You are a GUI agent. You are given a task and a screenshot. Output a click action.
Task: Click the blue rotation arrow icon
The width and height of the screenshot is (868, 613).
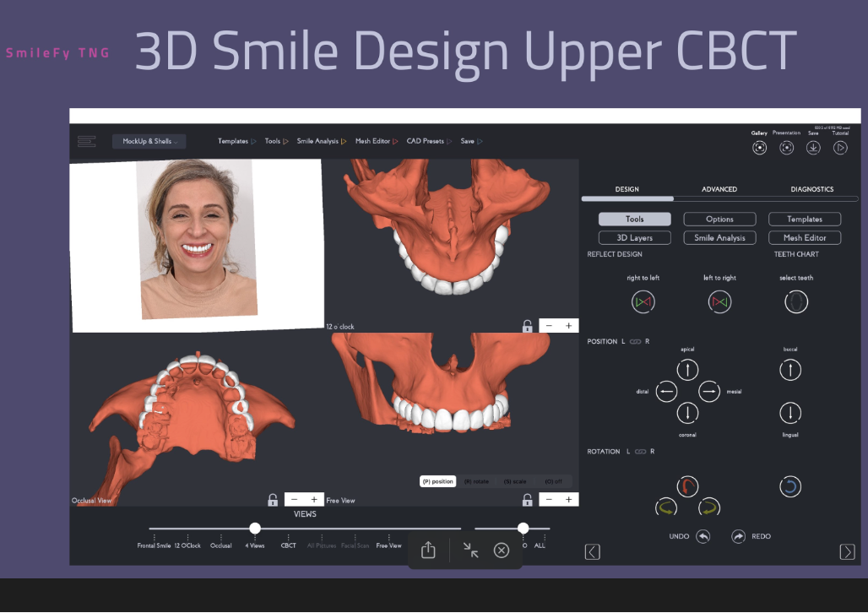pyautogui.click(x=789, y=486)
